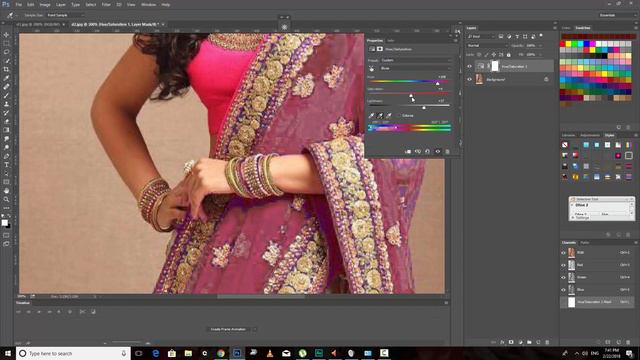
Task: Open Google Chrome from taskbar
Action: [221, 353]
